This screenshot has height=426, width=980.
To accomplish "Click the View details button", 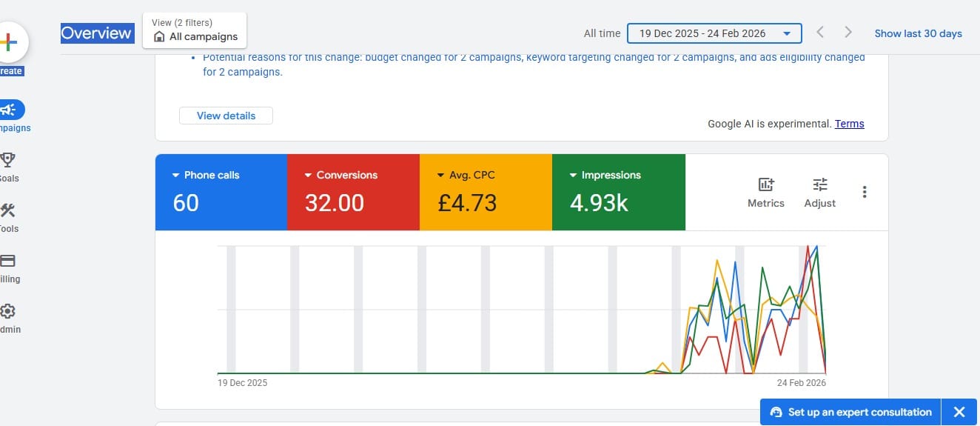I will click(226, 116).
